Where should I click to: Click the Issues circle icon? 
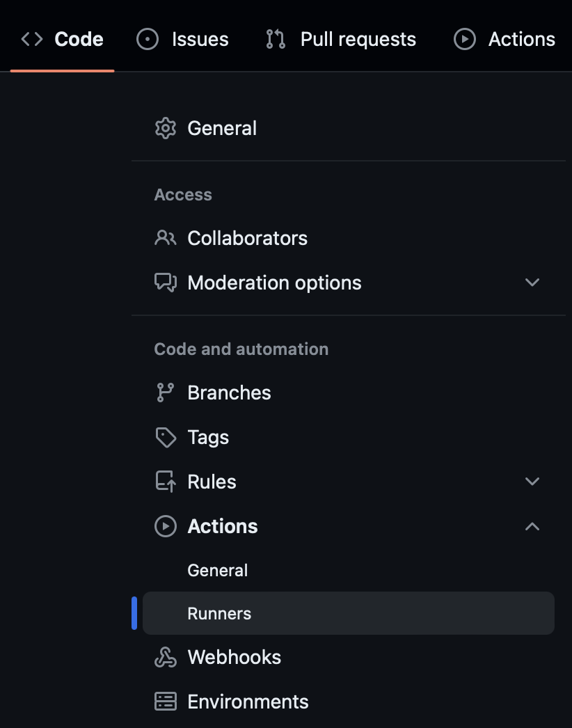148,39
